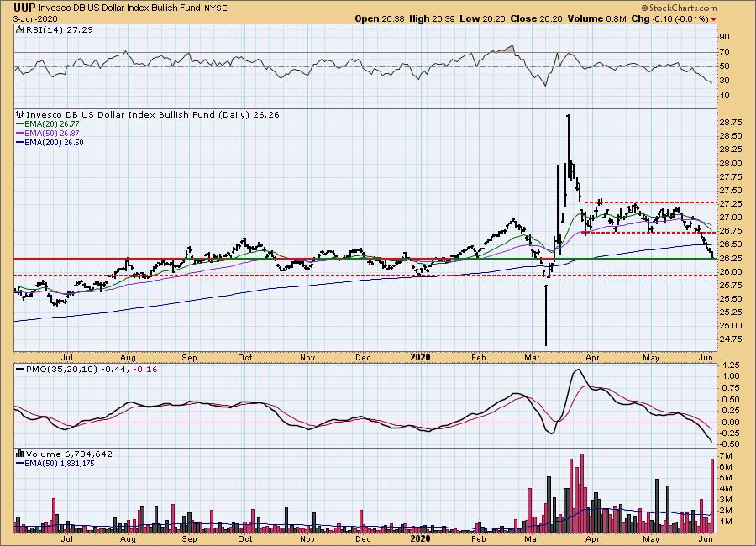
Task: Click the 90 label on the RSI axis
Action: click(724, 37)
